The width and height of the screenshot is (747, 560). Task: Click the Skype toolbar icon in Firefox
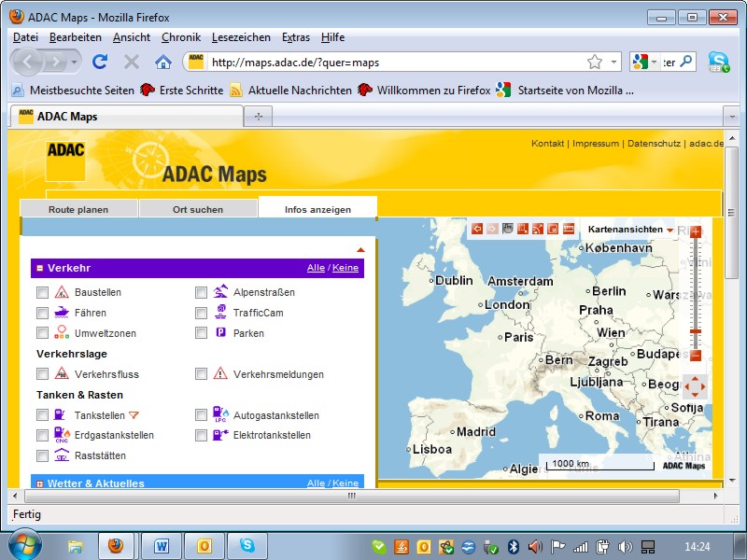pyautogui.click(x=719, y=62)
